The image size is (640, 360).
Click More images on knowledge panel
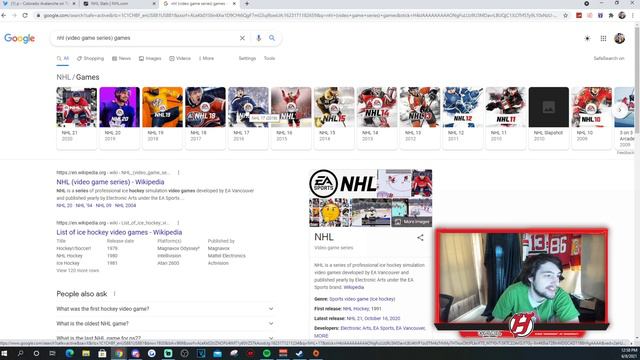coord(412,222)
